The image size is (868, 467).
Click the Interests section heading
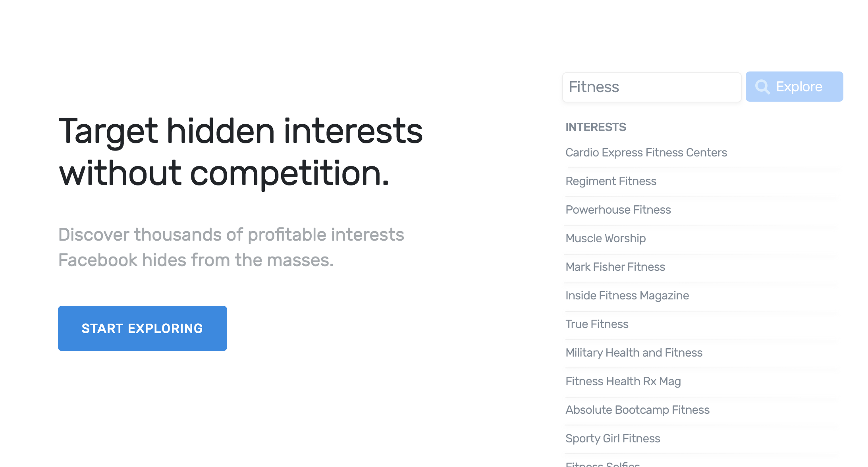click(x=596, y=127)
